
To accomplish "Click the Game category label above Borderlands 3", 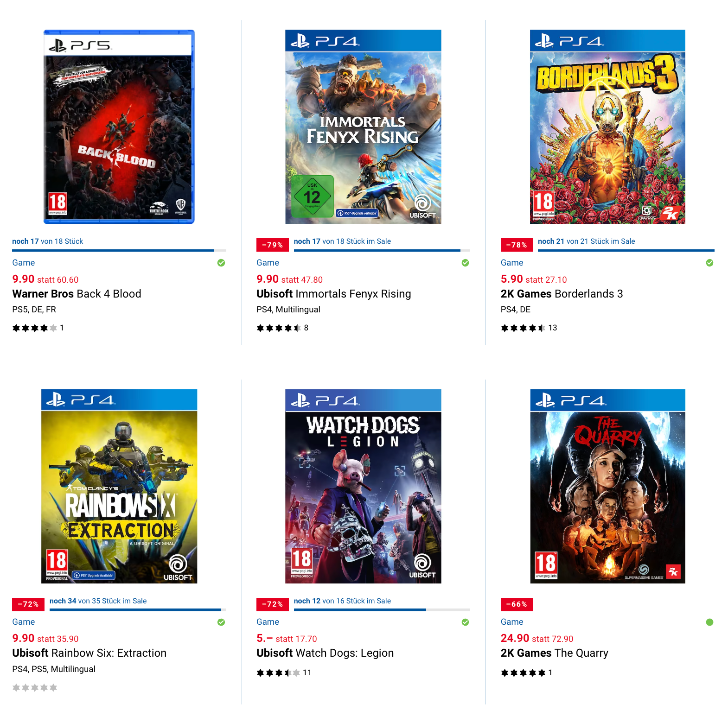I will pyautogui.click(x=512, y=263).
